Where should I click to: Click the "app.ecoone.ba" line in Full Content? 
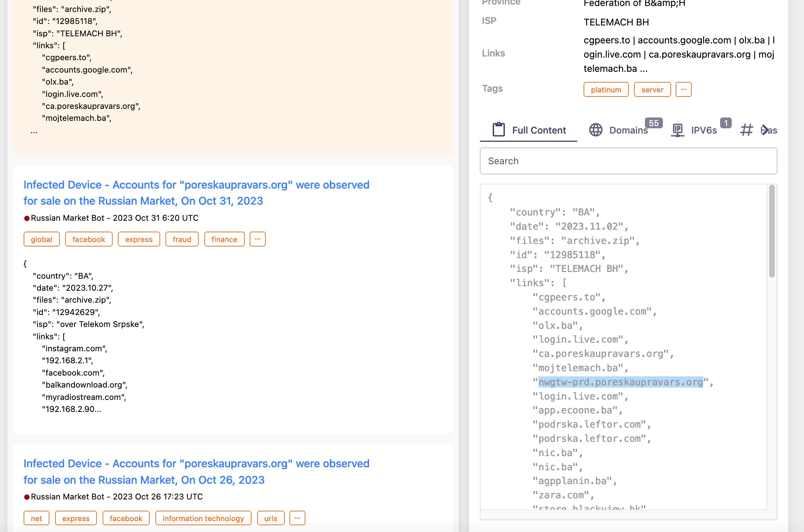click(x=578, y=410)
